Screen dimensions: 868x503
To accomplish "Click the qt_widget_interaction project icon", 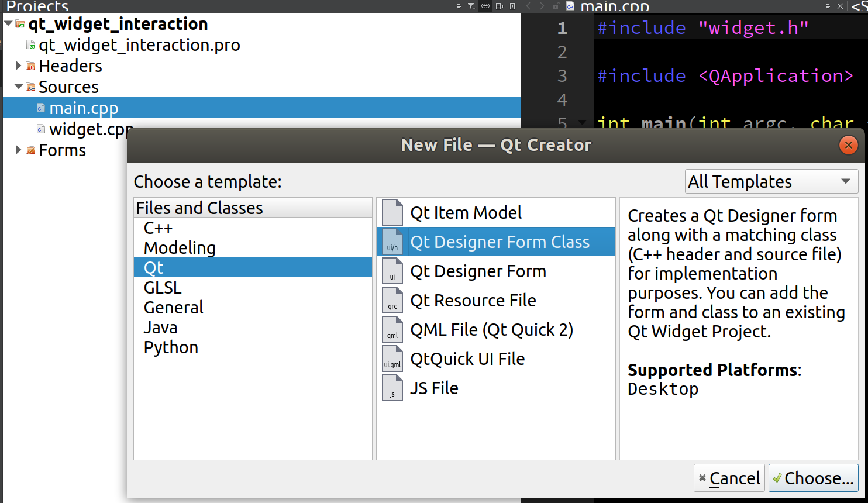I will coord(20,24).
